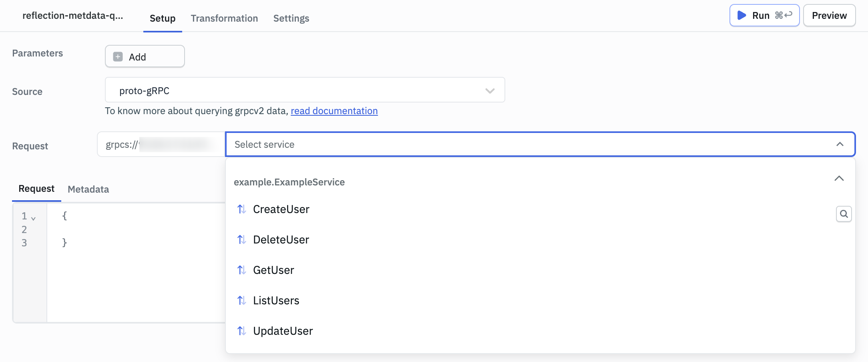
Task: Click the sort arrows icon beside DeleteUser
Action: point(242,239)
